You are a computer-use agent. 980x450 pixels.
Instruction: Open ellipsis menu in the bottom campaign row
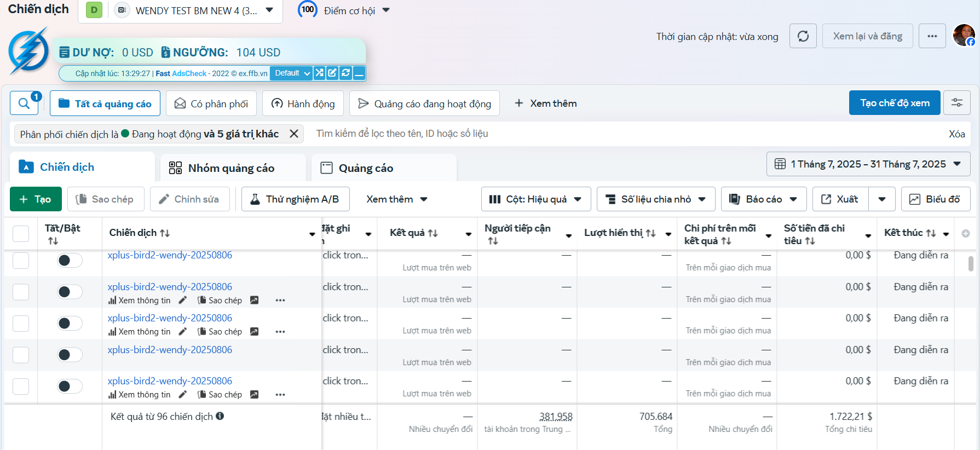click(x=280, y=394)
